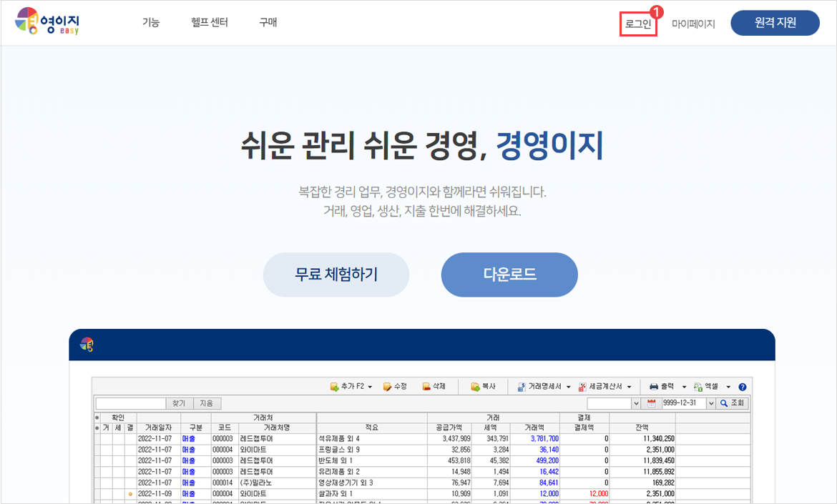Click the 공급가액 column header
Screen dimensions: 837x504
(449, 428)
